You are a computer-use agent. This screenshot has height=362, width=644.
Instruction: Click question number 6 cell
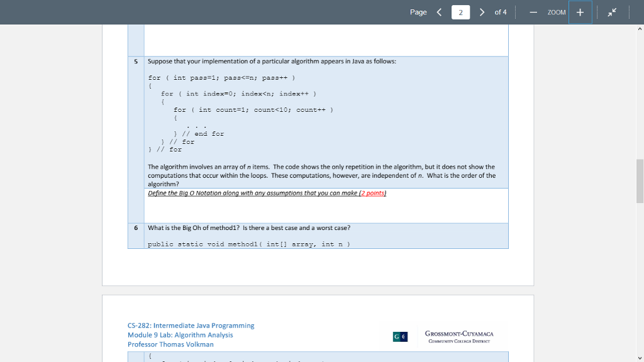135,228
